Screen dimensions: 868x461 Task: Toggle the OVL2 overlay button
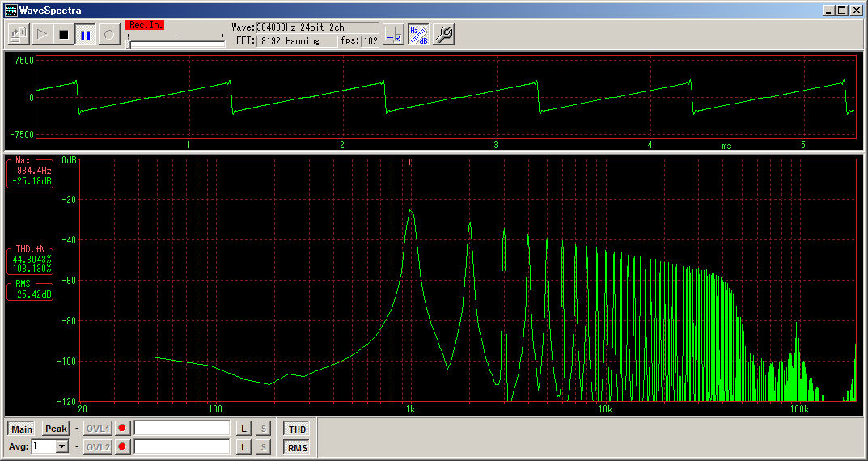(x=98, y=446)
